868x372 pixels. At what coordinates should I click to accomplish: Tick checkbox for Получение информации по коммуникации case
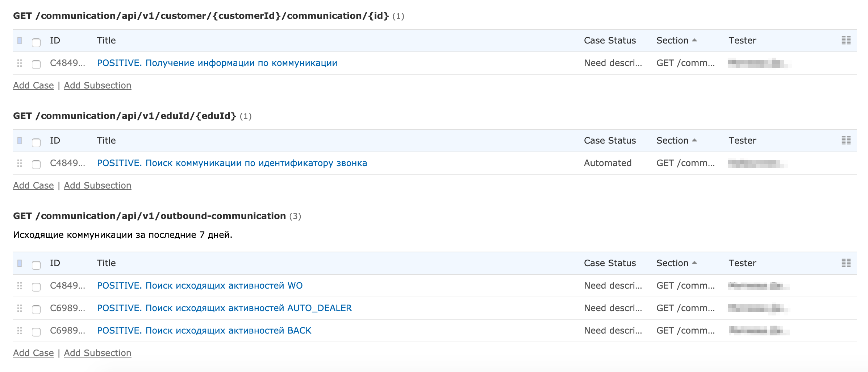[x=36, y=65]
